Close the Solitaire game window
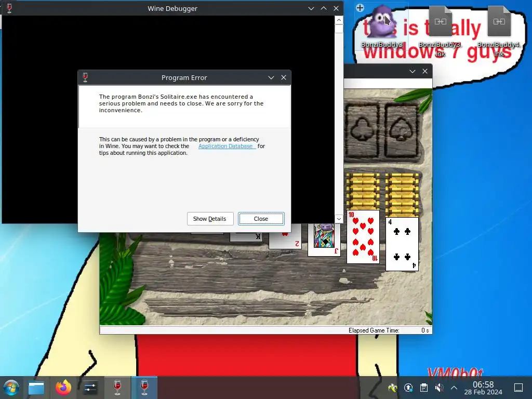Screen dimensions: 532x399 [425, 71]
